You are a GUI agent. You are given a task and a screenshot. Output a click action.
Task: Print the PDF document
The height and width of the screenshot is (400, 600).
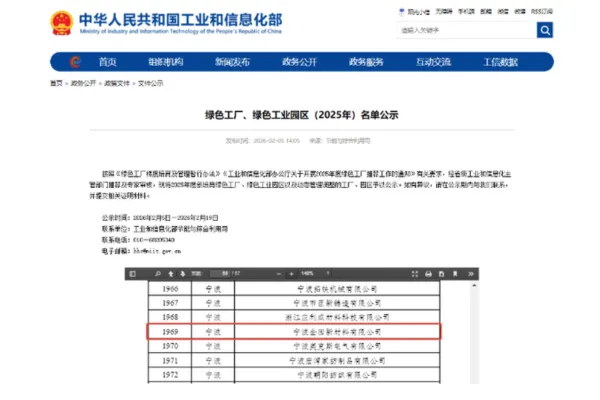click(429, 274)
